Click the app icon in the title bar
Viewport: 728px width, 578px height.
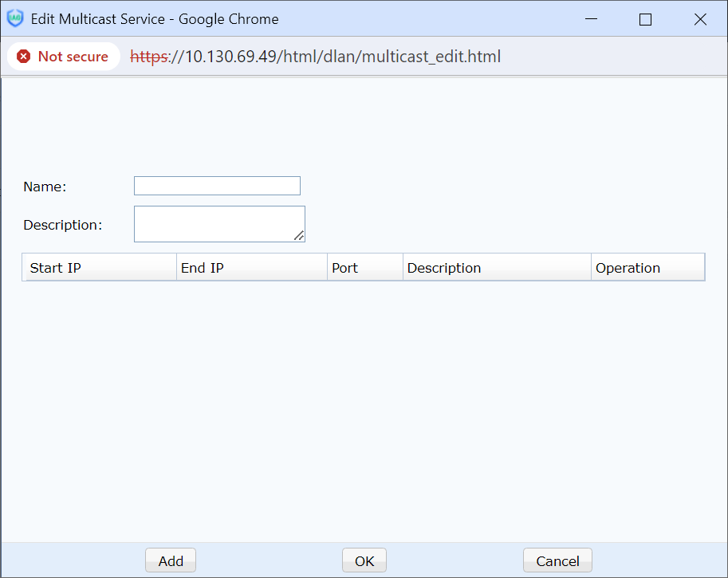coord(14,19)
